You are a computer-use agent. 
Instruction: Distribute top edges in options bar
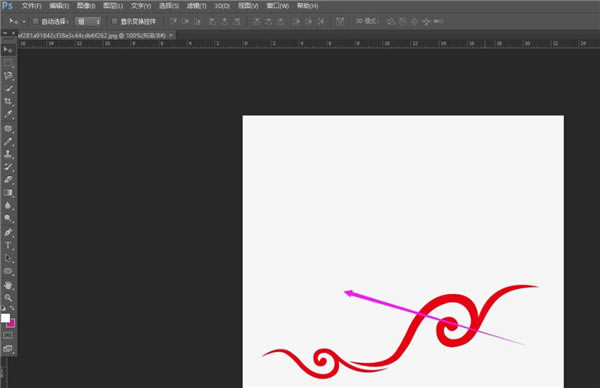tap(257, 21)
